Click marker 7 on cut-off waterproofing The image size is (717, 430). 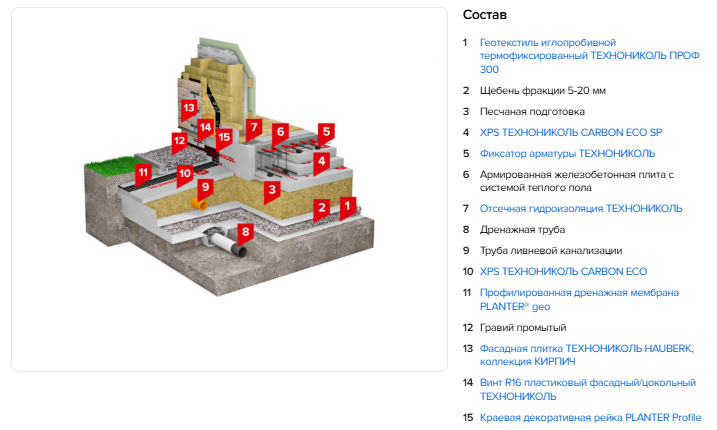pyautogui.click(x=254, y=128)
